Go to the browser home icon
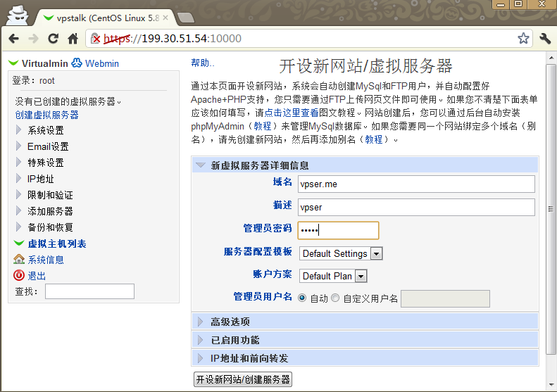This screenshot has height=392, width=557. [x=73, y=39]
